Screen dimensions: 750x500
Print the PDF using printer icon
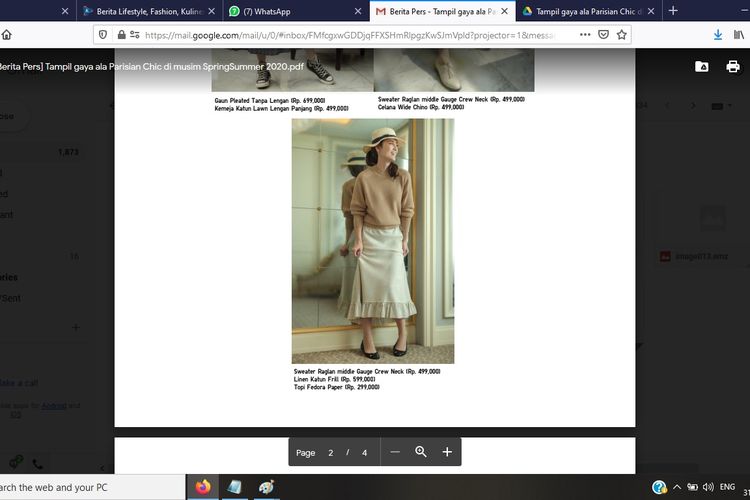coord(732,67)
